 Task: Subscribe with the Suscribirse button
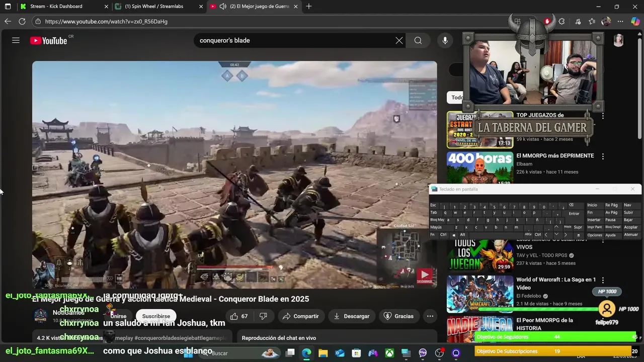pyautogui.click(x=156, y=316)
